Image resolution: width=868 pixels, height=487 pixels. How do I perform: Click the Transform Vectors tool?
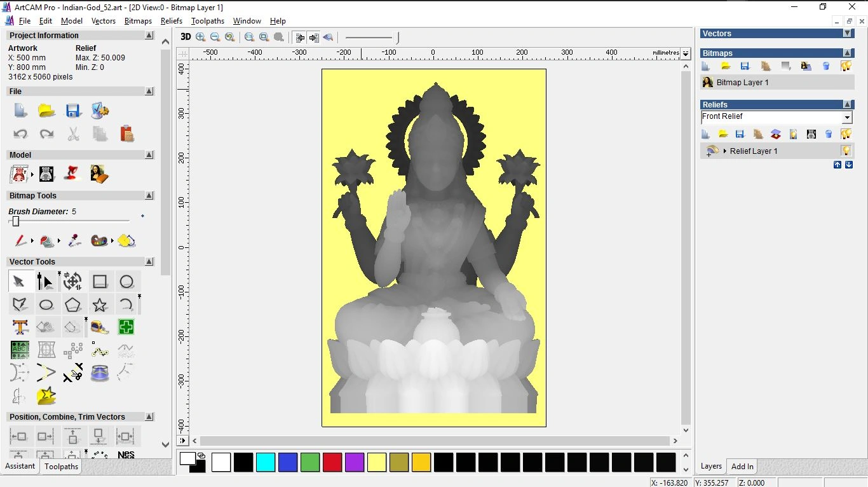click(72, 281)
